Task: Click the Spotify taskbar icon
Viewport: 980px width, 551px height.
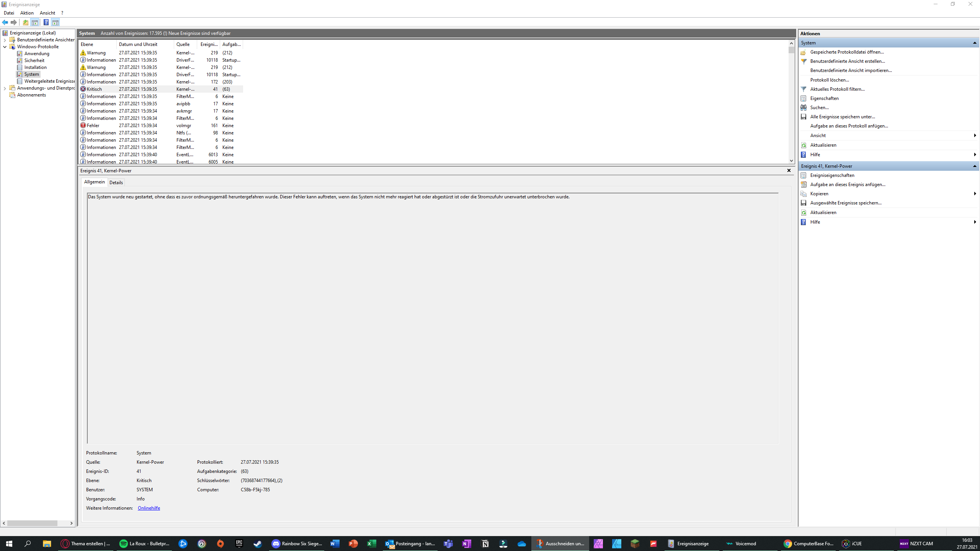Action: (x=123, y=543)
